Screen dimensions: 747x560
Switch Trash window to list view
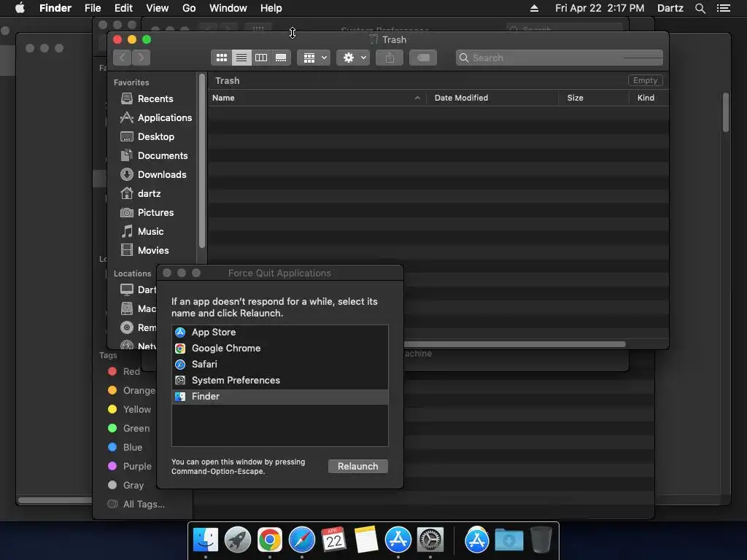tap(241, 58)
